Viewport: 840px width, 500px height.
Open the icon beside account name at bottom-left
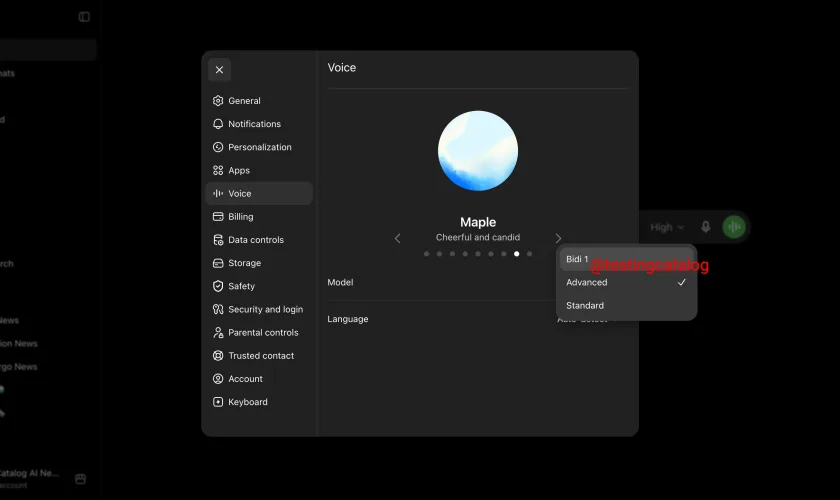pyautogui.click(x=80, y=479)
